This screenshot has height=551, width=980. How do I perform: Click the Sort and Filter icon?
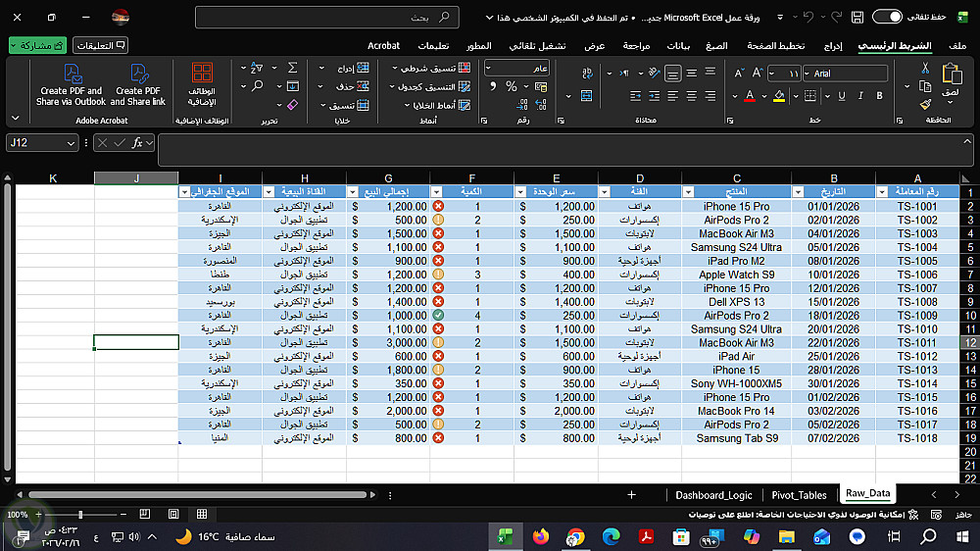coord(256,68)
